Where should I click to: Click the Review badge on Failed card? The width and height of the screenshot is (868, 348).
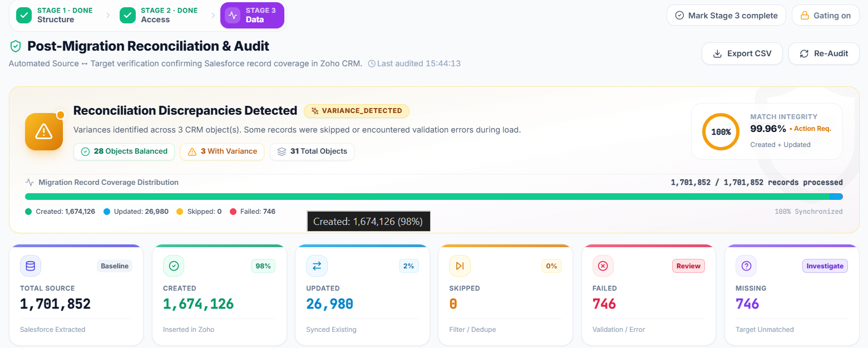[x=688, y=266]
